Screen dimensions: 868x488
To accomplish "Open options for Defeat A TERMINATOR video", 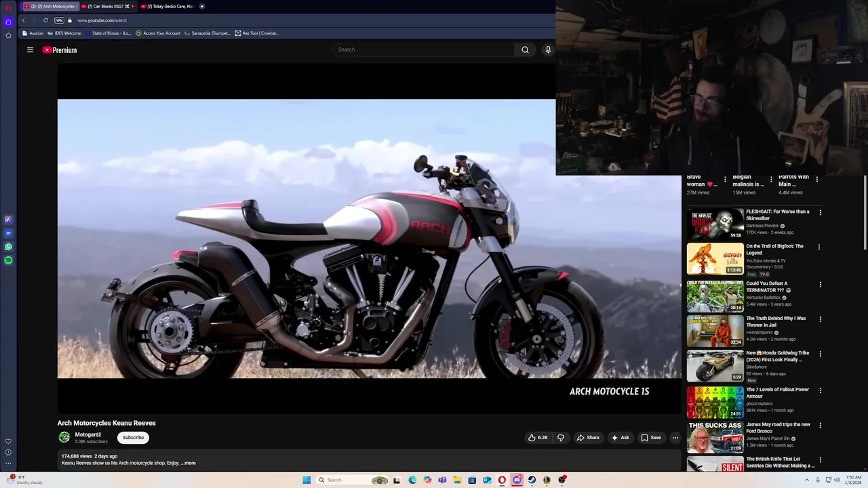I will click(x=820, y=285).
